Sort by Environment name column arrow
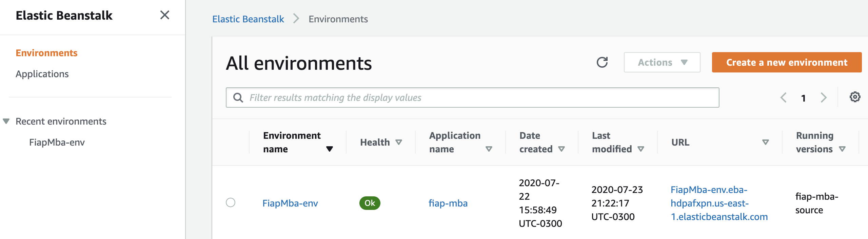 click(329, 149)
